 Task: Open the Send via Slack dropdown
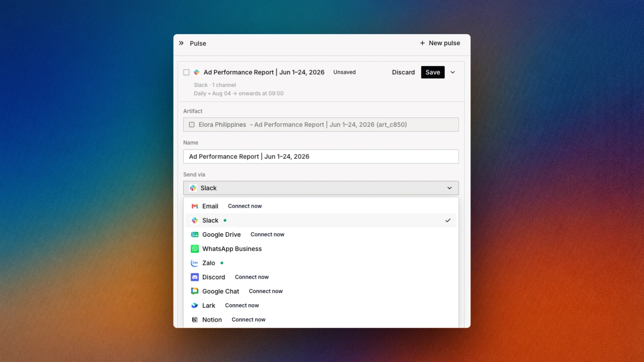point(321,188)
